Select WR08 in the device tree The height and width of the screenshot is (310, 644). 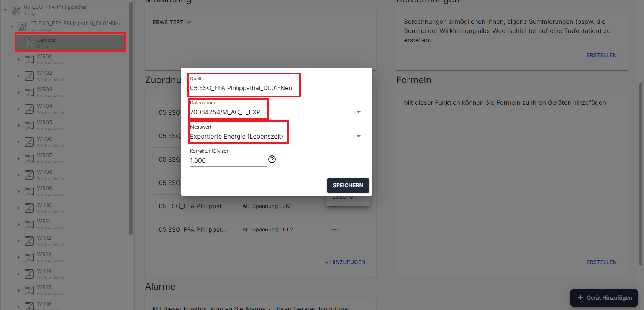click(x=44, y=172)
